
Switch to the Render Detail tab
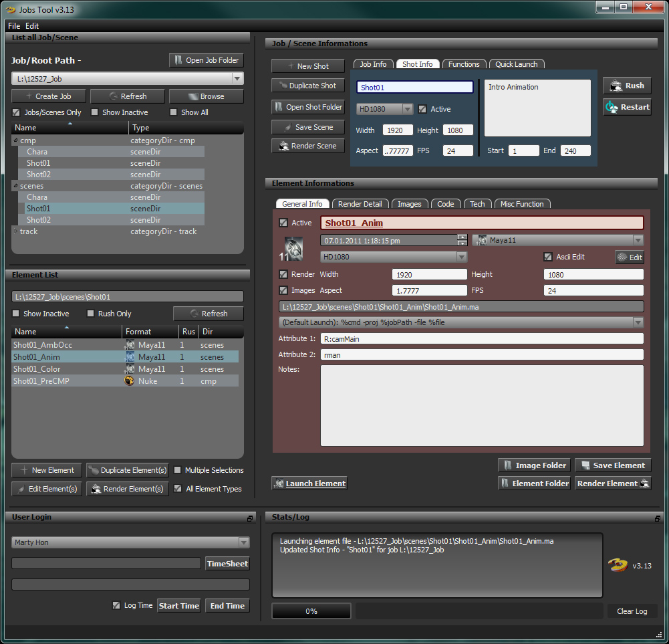360,204
